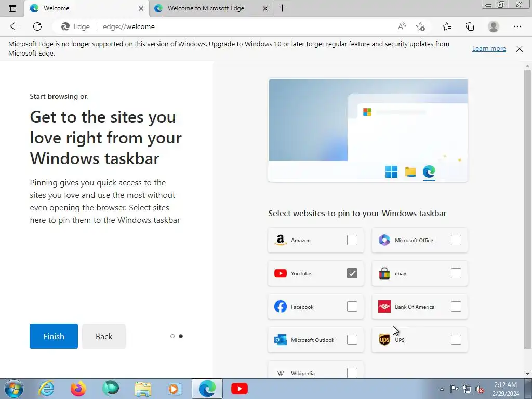The width and height of the screenshot is (532, 399).
Task: Check the Wikipedia pin checkbox
Action: point(352,373)
